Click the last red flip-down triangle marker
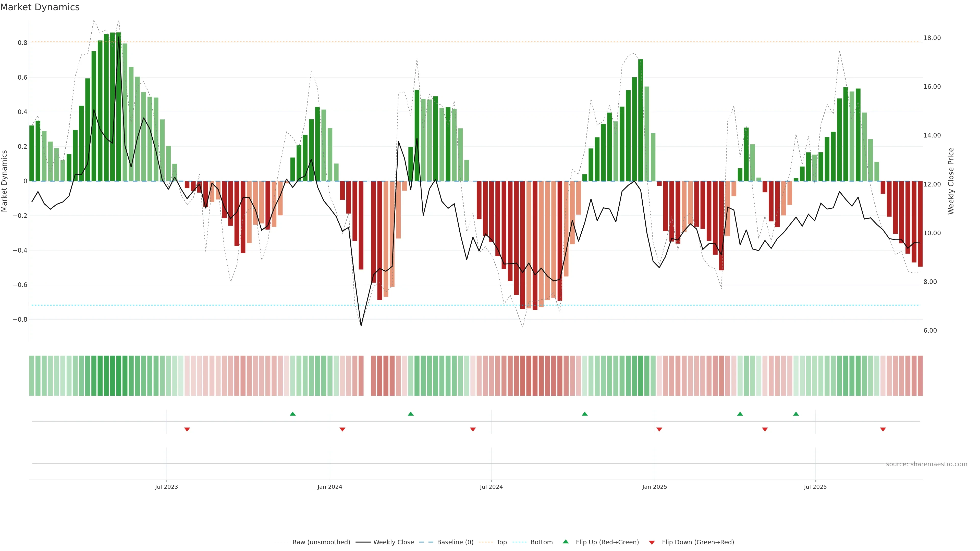This screenshot has height=551, width=980. [x=883, y=429]
